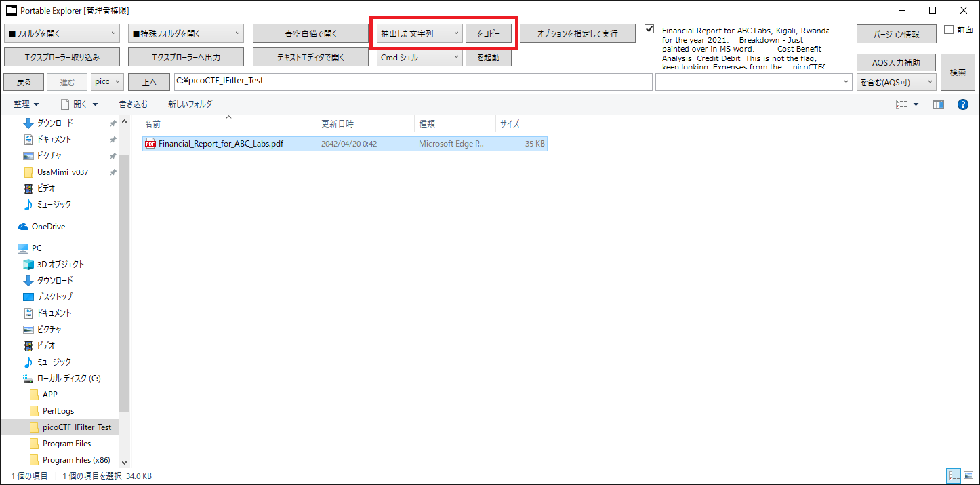
Task: Open the 整理 menu
Action: tap(26, 104)
